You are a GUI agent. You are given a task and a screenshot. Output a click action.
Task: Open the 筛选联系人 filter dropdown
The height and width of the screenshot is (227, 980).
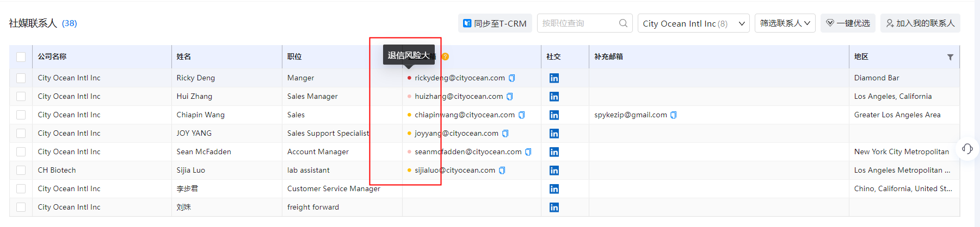[785, 23]
